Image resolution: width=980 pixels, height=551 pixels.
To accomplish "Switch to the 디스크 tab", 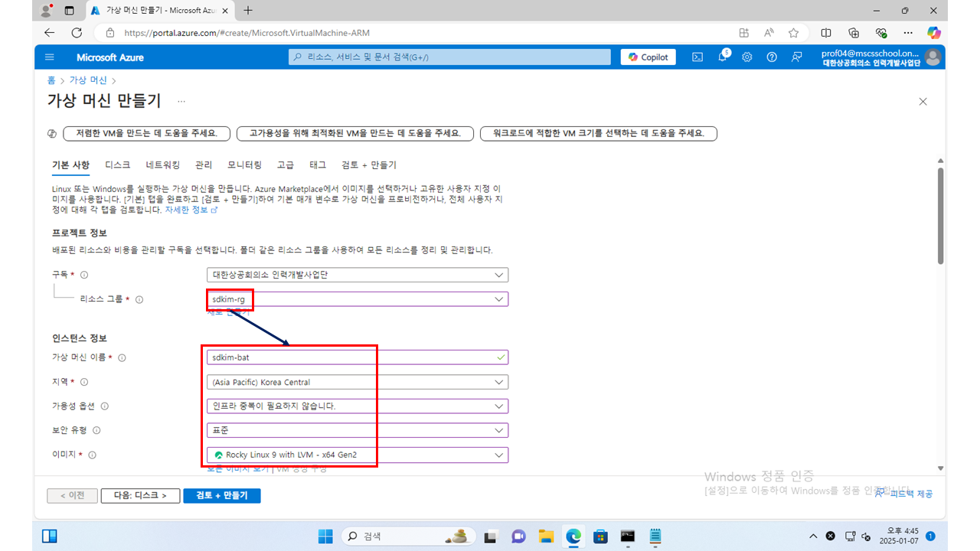I will [118, 165].
